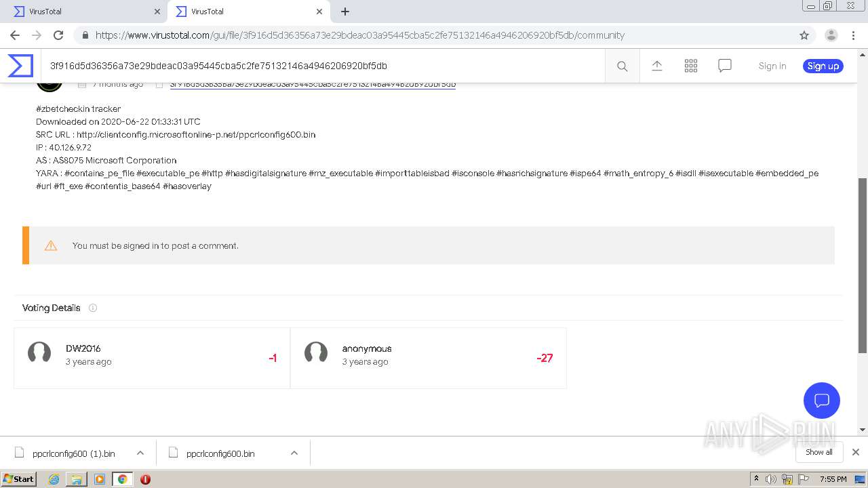The height and width of the screenshot is (488, 868).
Task: Click DW2016 user avatar
Action: [x=39, y=353]
